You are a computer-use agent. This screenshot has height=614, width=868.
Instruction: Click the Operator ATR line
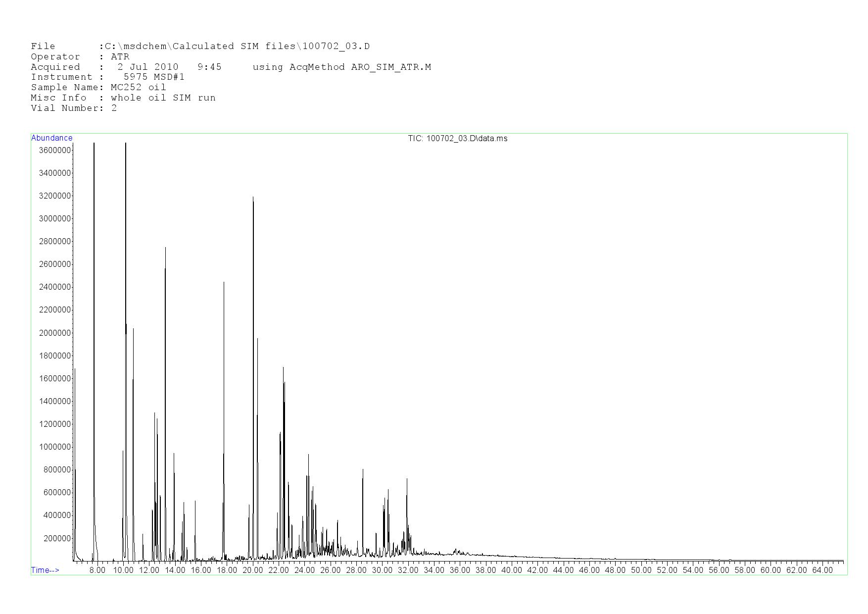click(x=80, y=57)
